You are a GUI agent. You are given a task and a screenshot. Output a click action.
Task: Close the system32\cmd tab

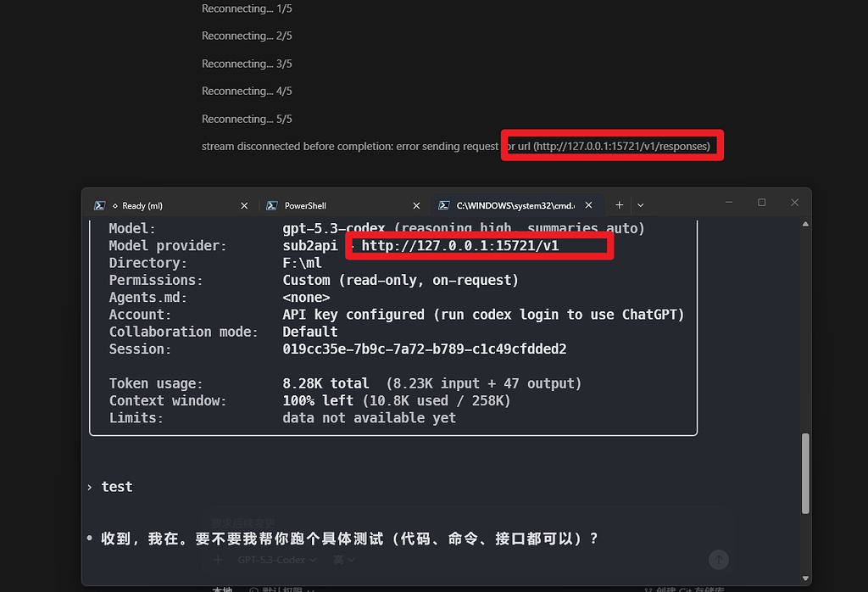tap(588, 205)
